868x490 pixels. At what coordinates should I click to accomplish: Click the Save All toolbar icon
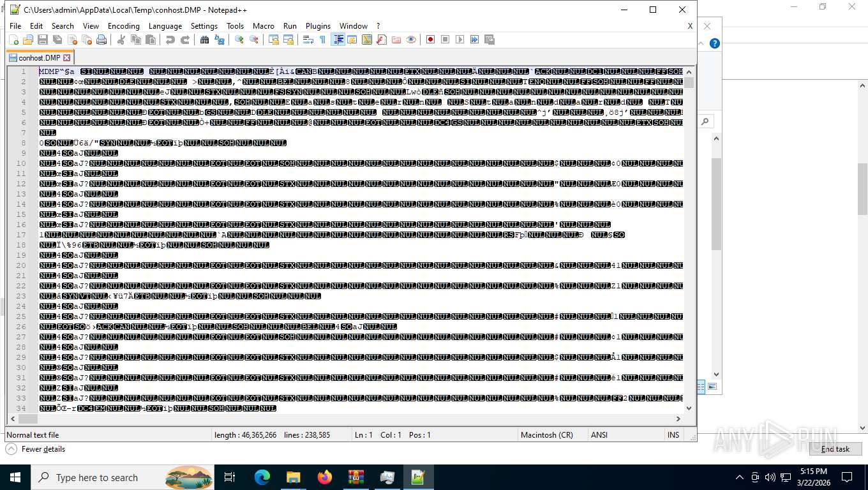(x=57, y=40)
